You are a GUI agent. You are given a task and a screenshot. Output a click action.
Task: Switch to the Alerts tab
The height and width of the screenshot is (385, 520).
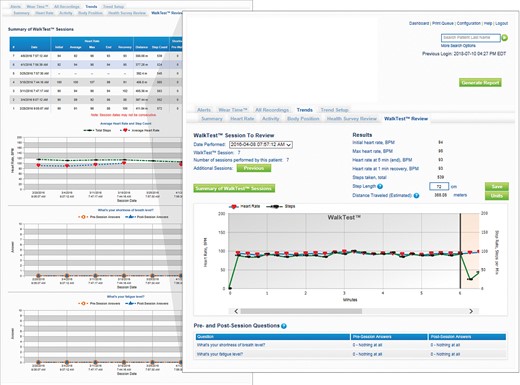pyautogui.click(x=204, y=110)
